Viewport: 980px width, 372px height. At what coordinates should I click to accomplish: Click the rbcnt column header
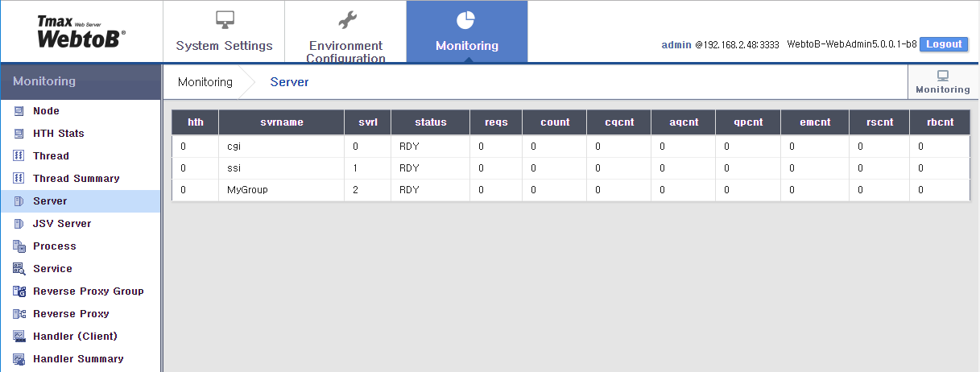coord(940,122)
